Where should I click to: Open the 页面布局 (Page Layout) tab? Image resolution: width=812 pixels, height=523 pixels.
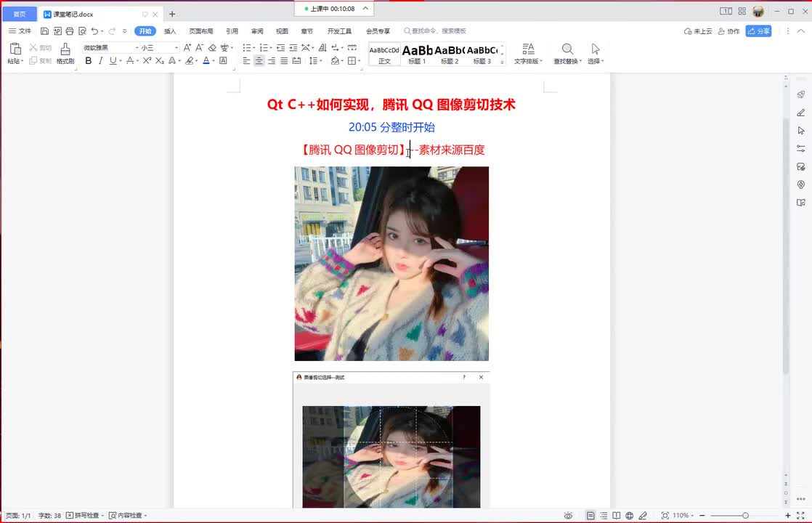(201, 31)
